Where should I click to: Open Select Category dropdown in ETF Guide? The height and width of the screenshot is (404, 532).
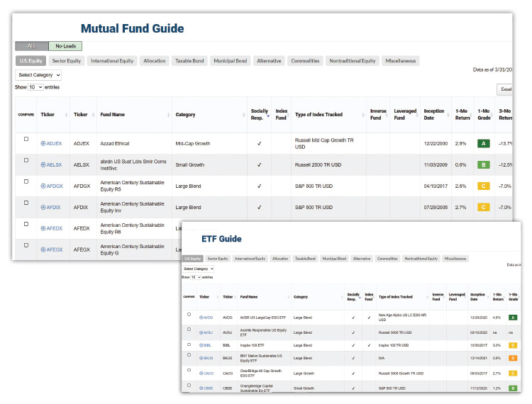(198, 269)
